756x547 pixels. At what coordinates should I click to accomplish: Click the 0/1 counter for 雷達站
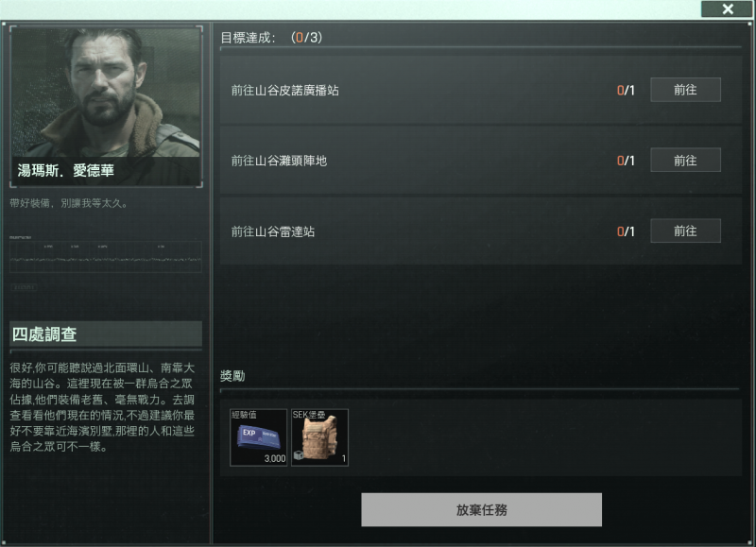pos(626,231)
